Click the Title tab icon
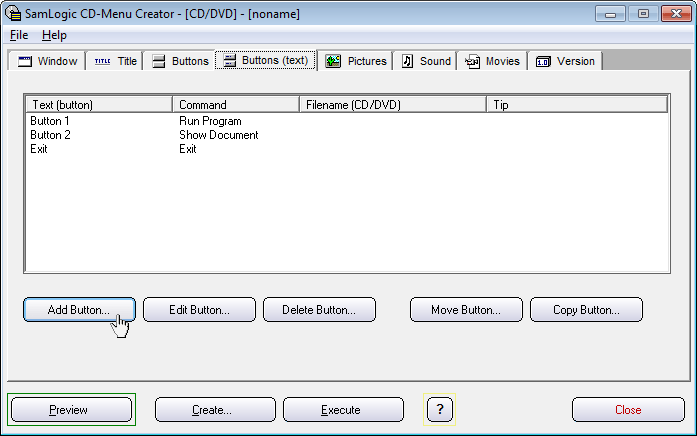697x436 pixels. click(102, 61)
